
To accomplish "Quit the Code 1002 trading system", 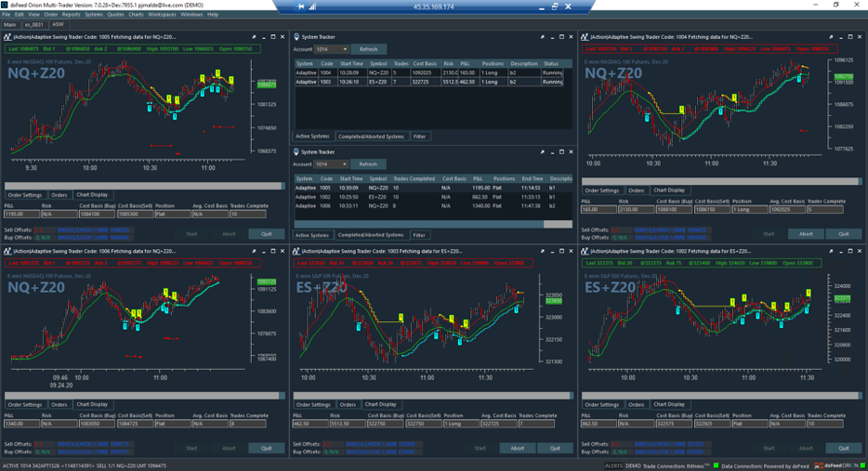I will pos(843,449).
